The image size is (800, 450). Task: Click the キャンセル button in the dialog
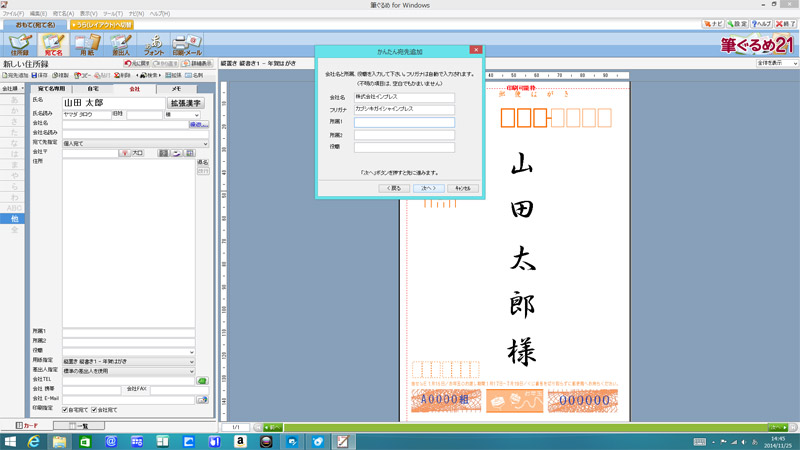(463, 187)
